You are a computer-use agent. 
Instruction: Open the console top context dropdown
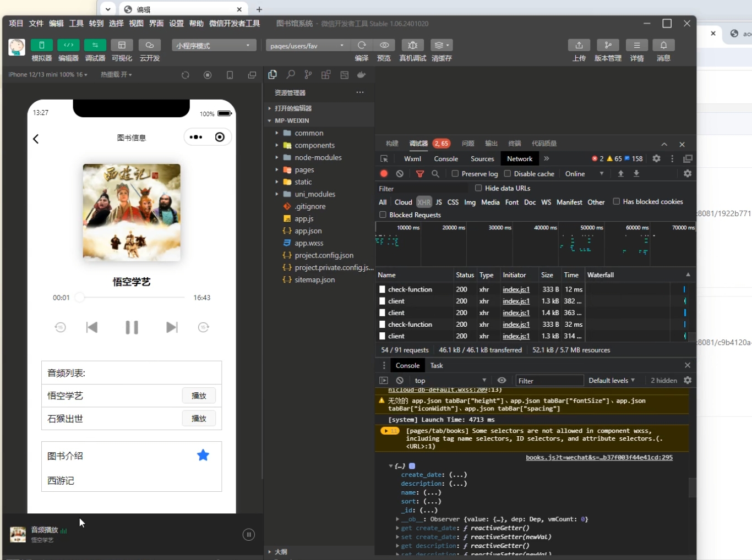tap(450, 380)
